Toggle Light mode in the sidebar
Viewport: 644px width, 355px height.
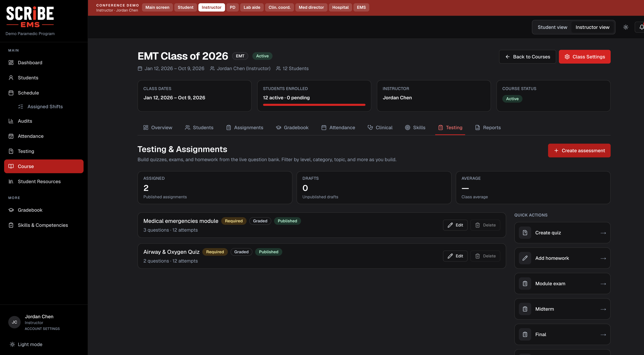coord(26,345)
